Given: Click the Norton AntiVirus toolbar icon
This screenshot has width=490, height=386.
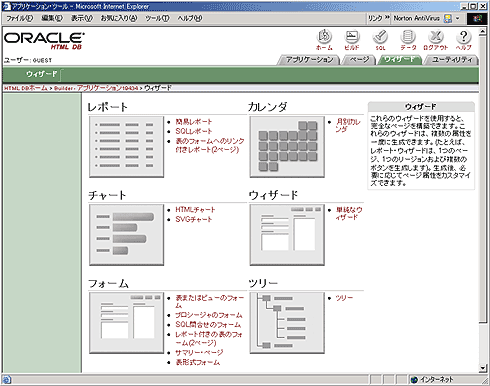Looking at the screenshot, I should pyautogui.click(x=448, y=18).
